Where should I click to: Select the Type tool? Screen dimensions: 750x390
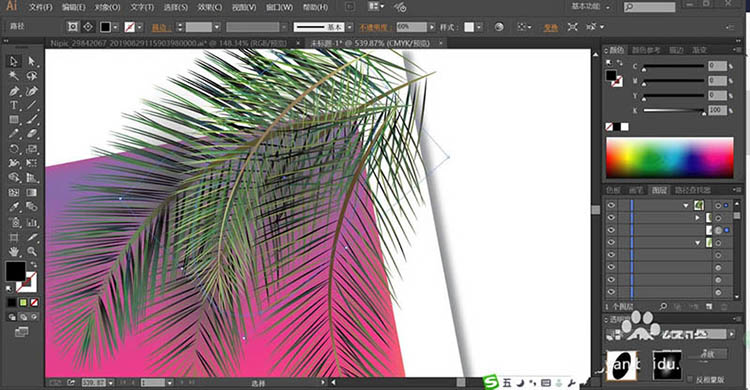13,105
